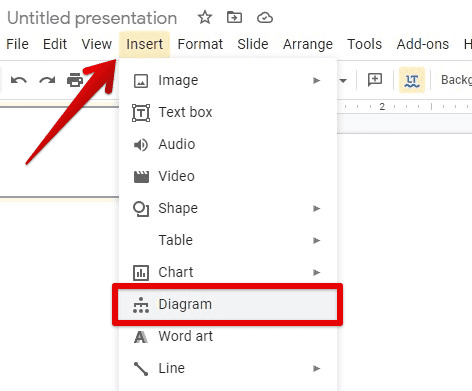The image size is (472, 391).
Task: Open the Slide menu
Action: coord(253,44)
